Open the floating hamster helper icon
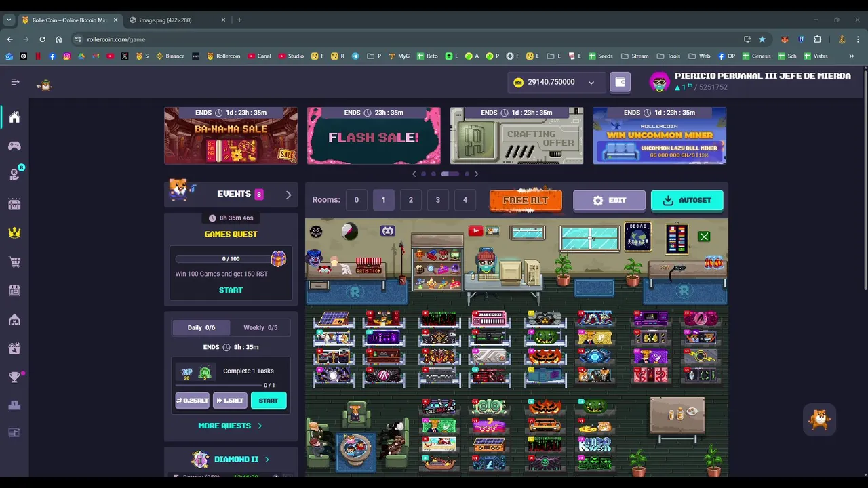The height and width of the screenshot is (488, 868). point(820,420)
